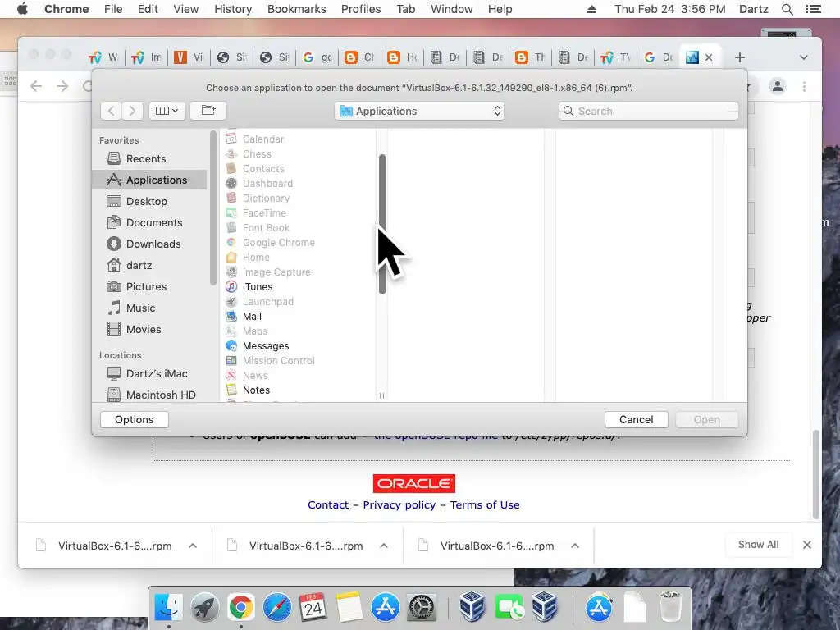Click the file list scrollbar thumb
This screenshot has height=630, width=840.
tap(382, 224)
